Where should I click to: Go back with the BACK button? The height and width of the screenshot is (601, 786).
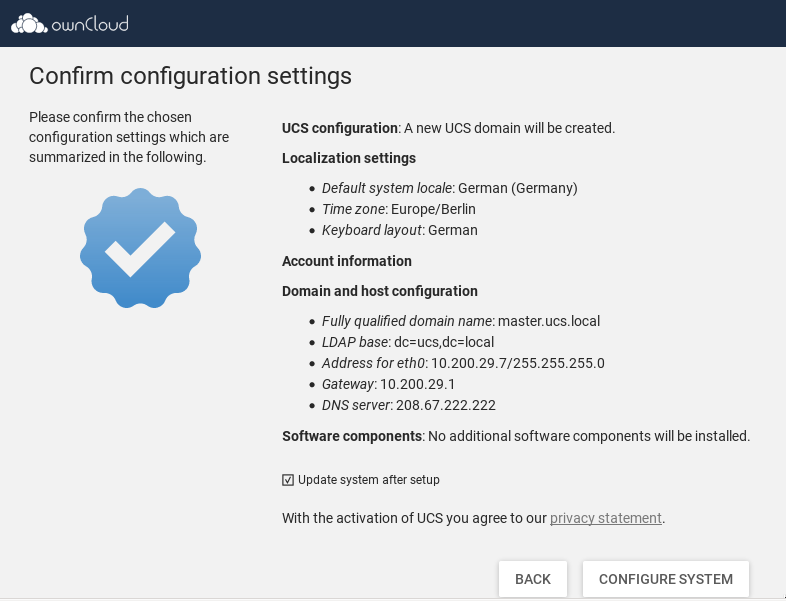click(x=532, y=579)
